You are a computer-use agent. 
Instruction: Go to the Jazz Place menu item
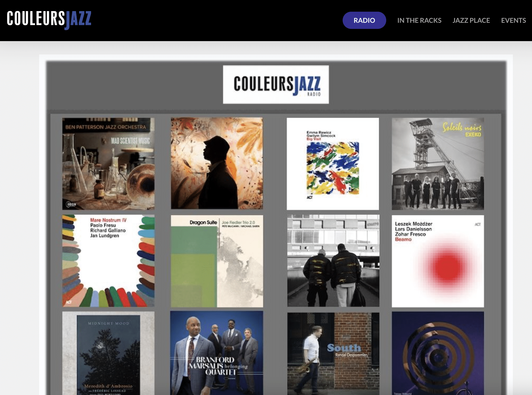click(x=471, y=20)
